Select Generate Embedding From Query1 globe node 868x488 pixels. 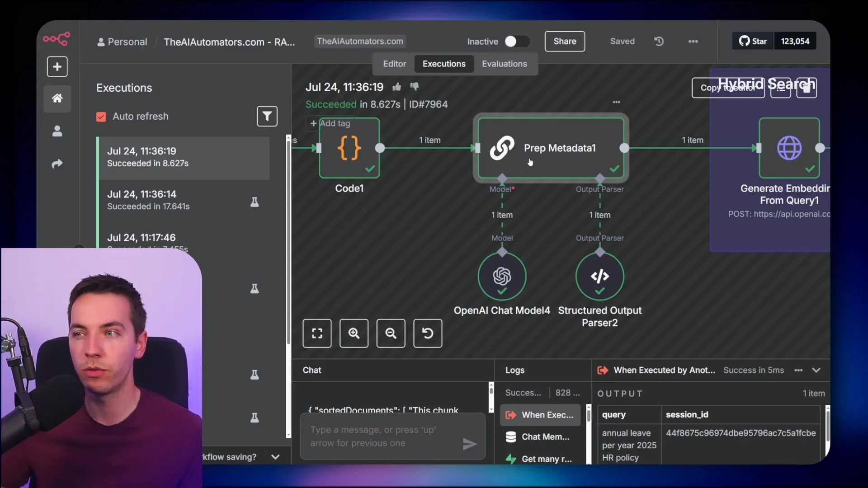[x=789, y=148]
